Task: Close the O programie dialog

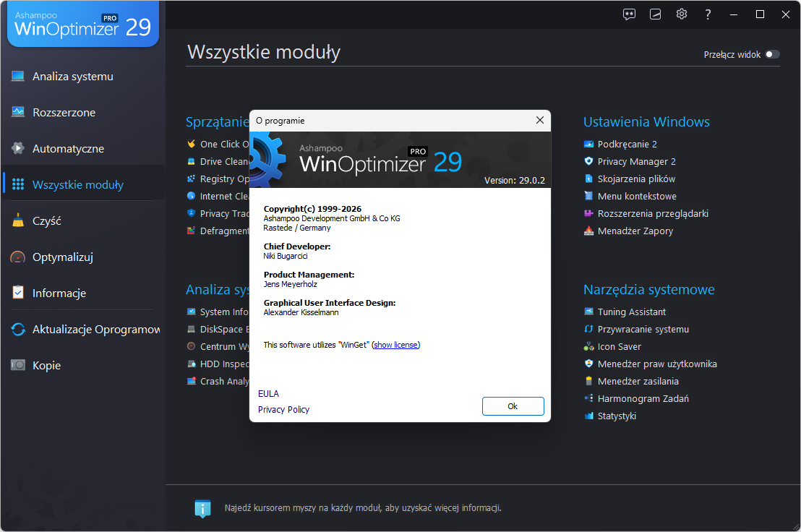Action: tap(539, 120)
